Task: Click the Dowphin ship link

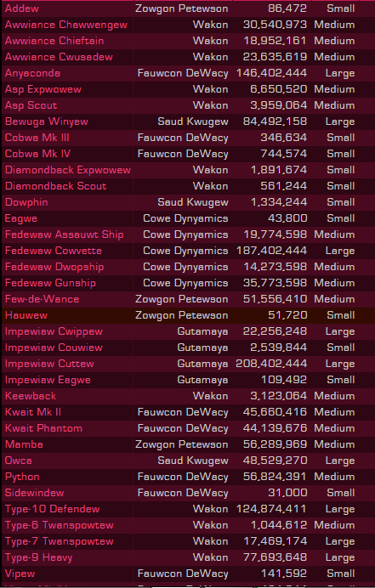Action: [26, 202]
